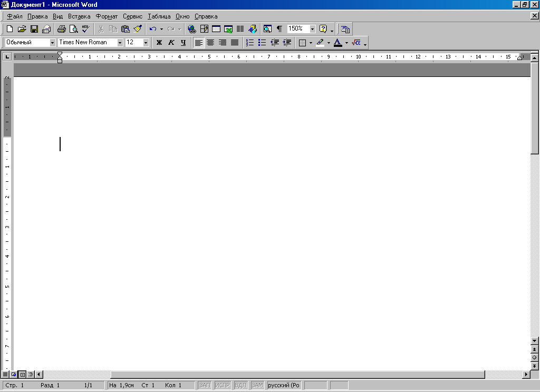Open the Правка menu

[37, 16]
